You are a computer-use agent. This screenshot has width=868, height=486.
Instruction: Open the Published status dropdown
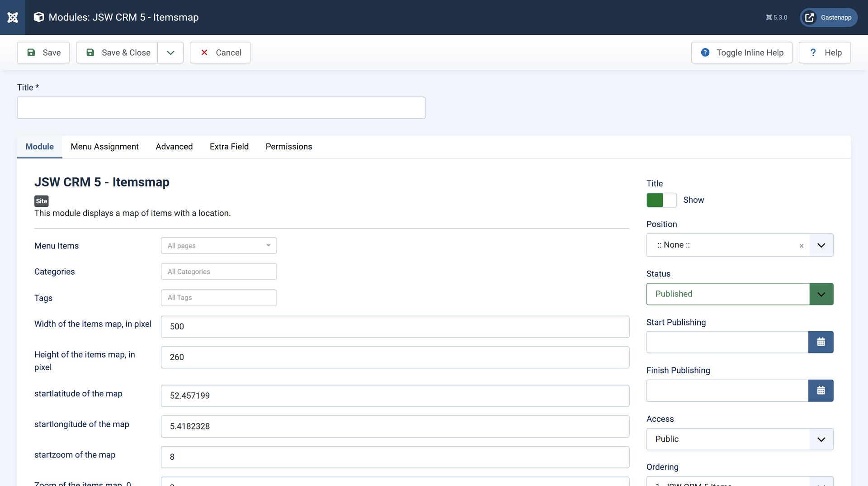[740, 294]
